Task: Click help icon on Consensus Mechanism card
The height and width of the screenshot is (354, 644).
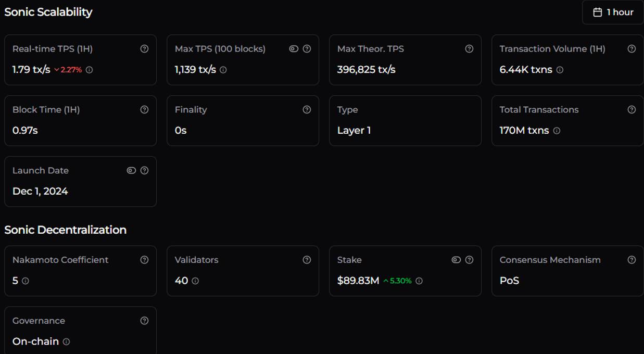Action: tap(632, 260)
